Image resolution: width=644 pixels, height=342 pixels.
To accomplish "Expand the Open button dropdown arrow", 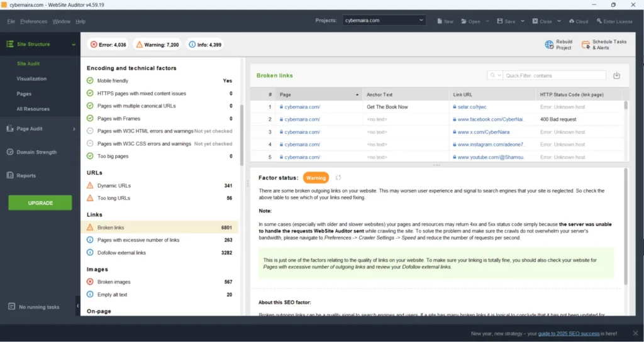I will tap(487, 21).
